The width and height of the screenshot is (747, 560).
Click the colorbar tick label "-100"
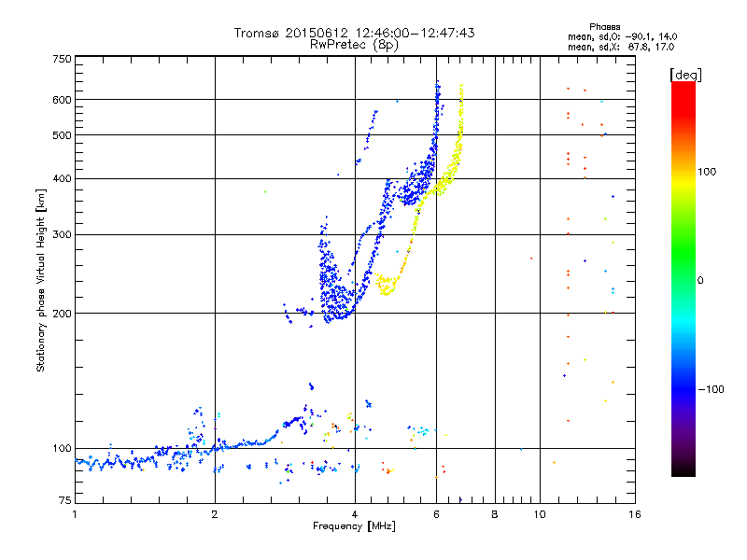[x=711, y=389]
